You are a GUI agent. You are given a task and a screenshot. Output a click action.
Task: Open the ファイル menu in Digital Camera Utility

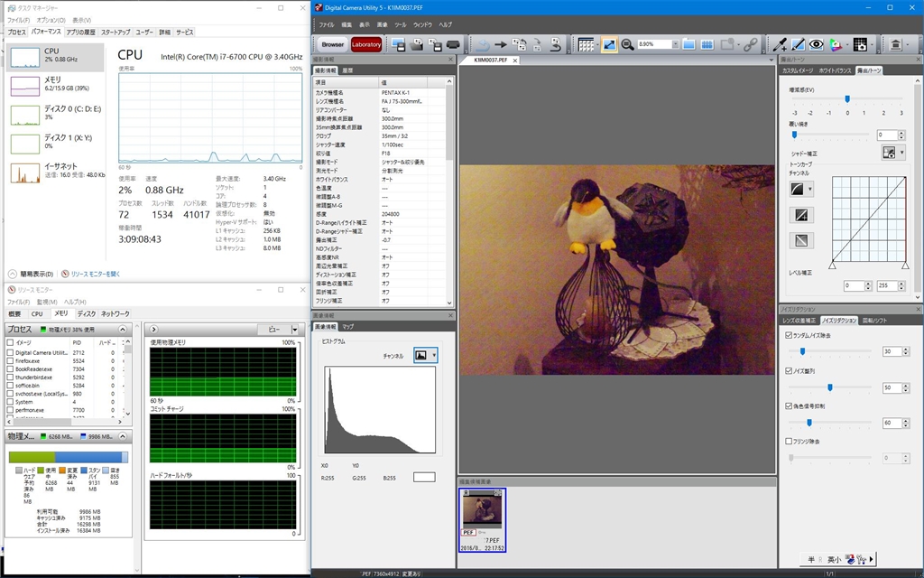click(x=326, y=24)
